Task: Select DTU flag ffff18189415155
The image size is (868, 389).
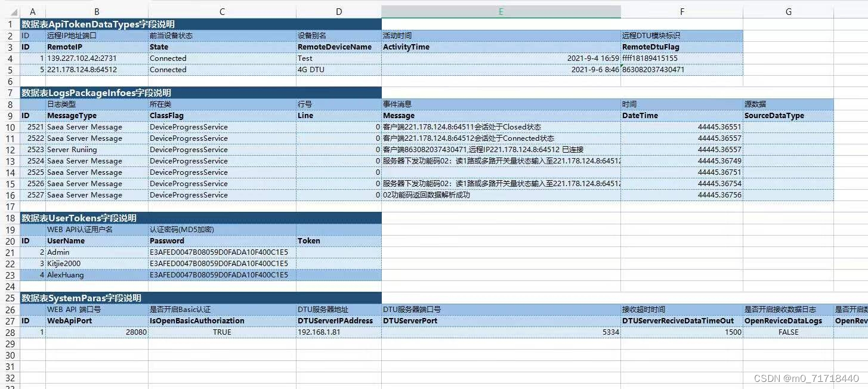Action: pos(682,58)
